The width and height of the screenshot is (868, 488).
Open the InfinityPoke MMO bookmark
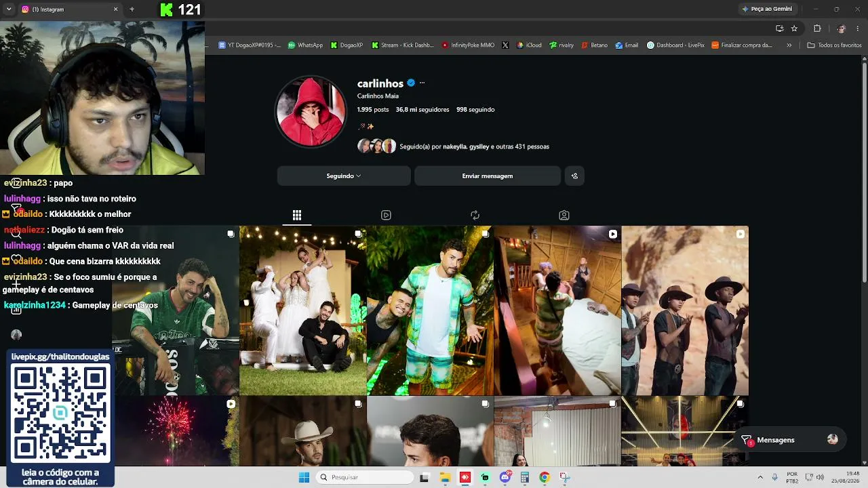pos(468,45)
